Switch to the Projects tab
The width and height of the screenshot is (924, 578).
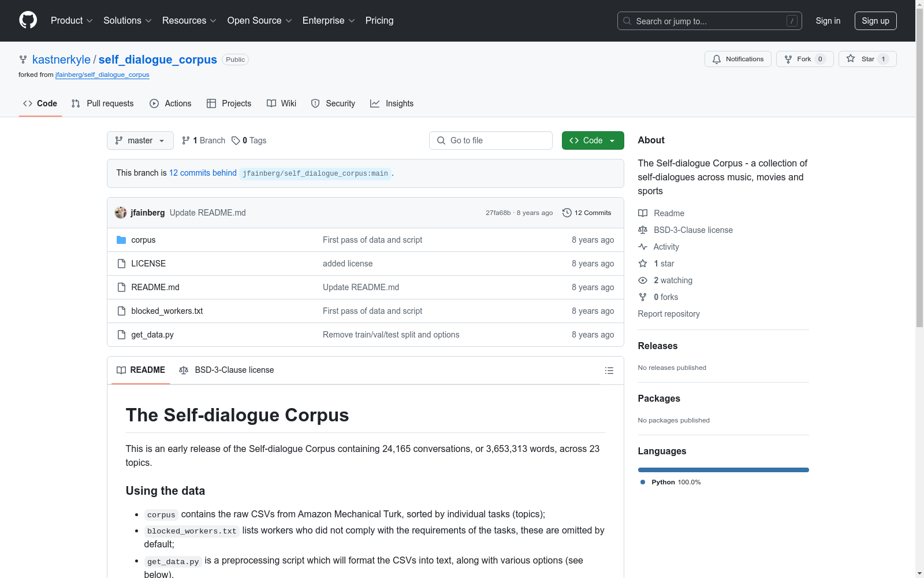229,103
